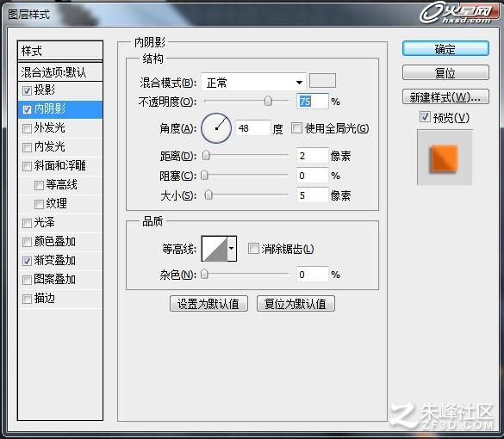Click the 距离 slider handle
Viewport: 504px width, 439px height.
tap(206, 156)
